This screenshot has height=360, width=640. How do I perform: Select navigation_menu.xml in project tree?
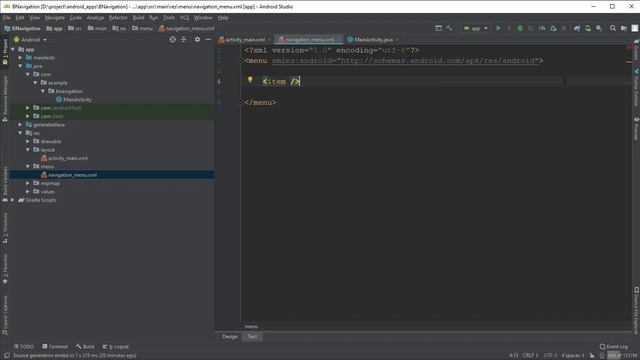(72, 175)
